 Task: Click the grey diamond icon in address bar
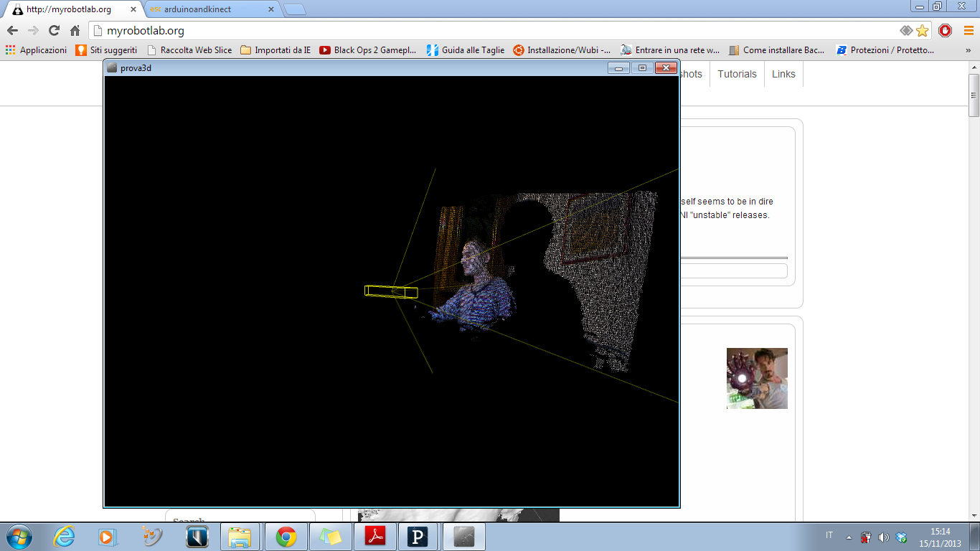(906, 31)
